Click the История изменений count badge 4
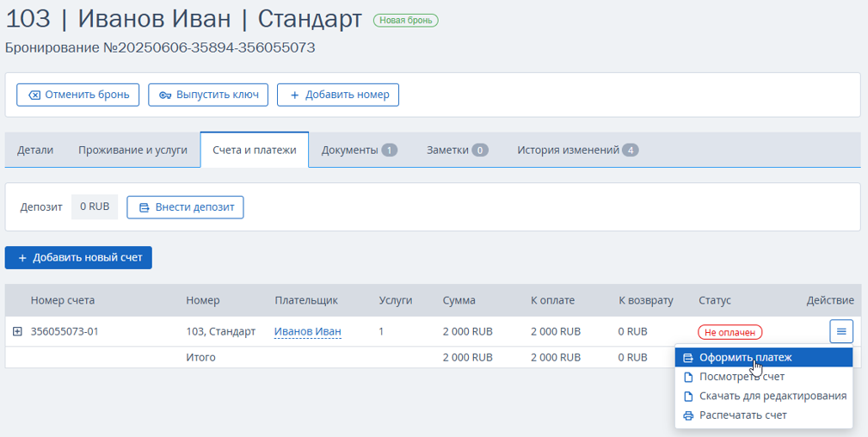The height and width of the screenshot is (437, 868). 630,150
